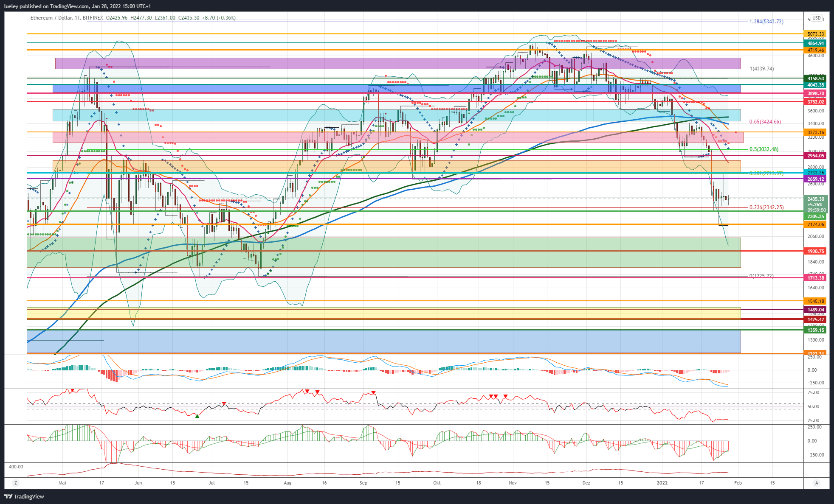Select the 1425.42 dark red price label

[816, 319]
